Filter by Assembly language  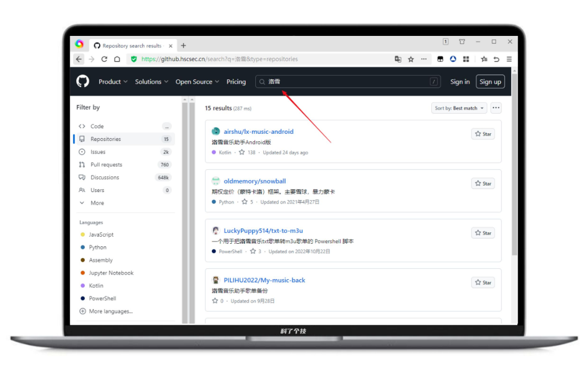[x=96, y=260]
